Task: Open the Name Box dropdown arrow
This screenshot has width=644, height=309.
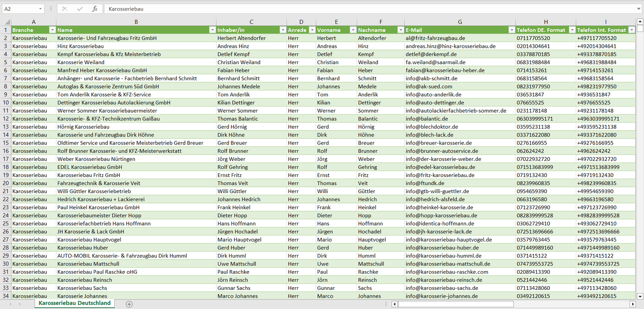Action: click(x=41, y=9)
